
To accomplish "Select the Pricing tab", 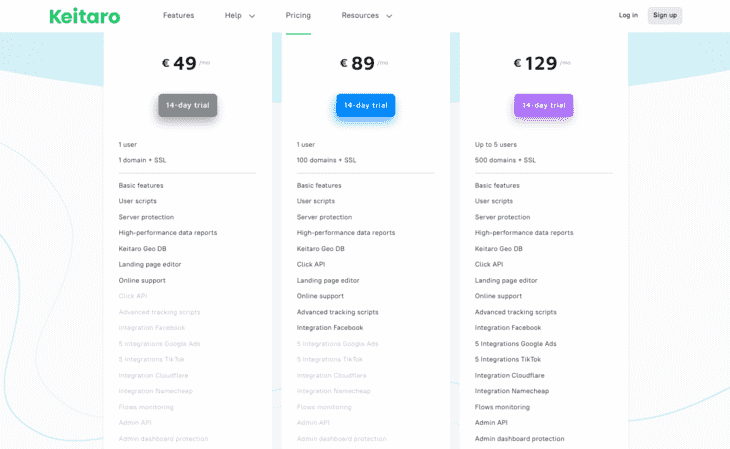I will coord(298,15).
